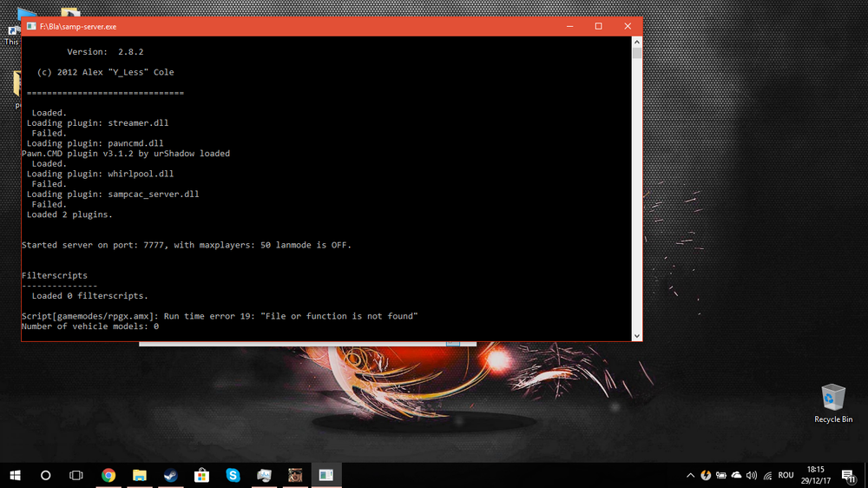
Task: Click 'Loaded 2 plugins.' line
Action: tap(69, 215)
